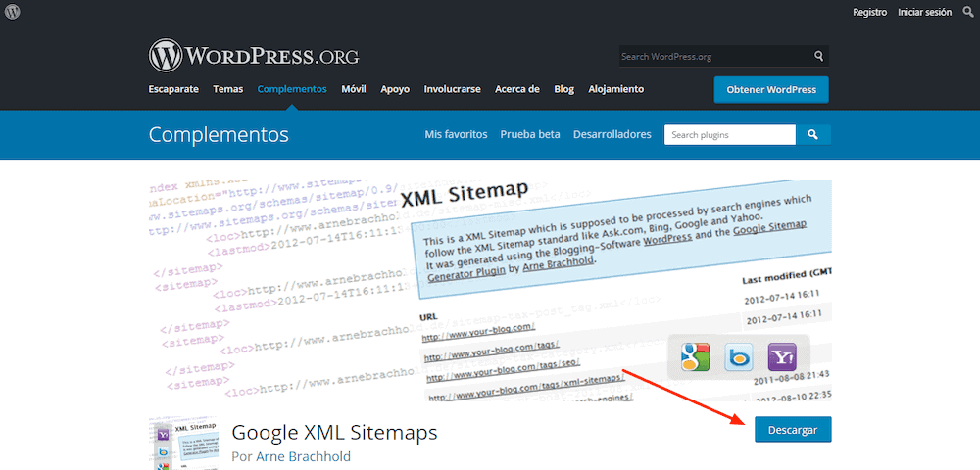Open the admin bar search magnifier icon
Screen dimensions: 980x470
click(967, 12)
